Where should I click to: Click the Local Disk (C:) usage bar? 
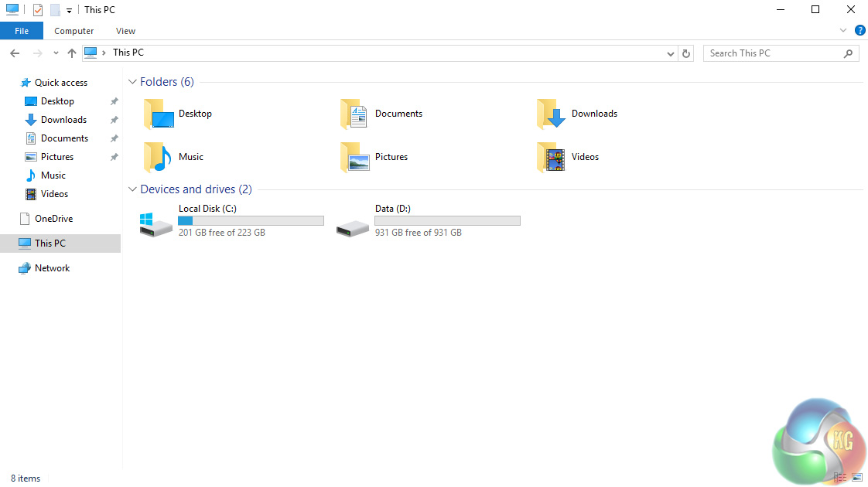(251, 221)
